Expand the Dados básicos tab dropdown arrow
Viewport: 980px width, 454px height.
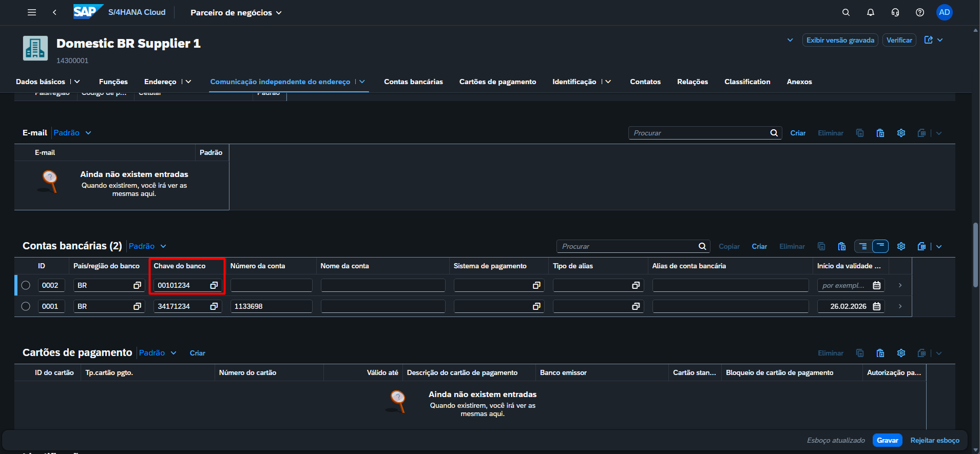pos(78,82)
